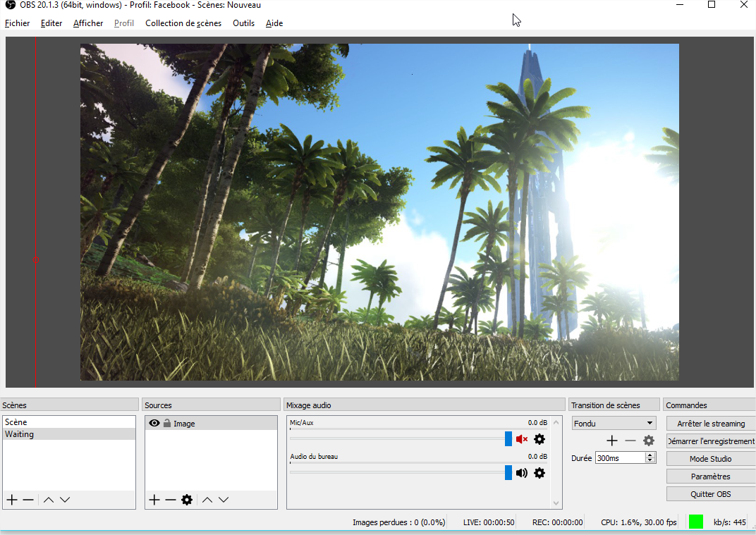The height and width of the screenshot is (535, 756).
Task: Open Paramètres button
Action: coord(711,476)
